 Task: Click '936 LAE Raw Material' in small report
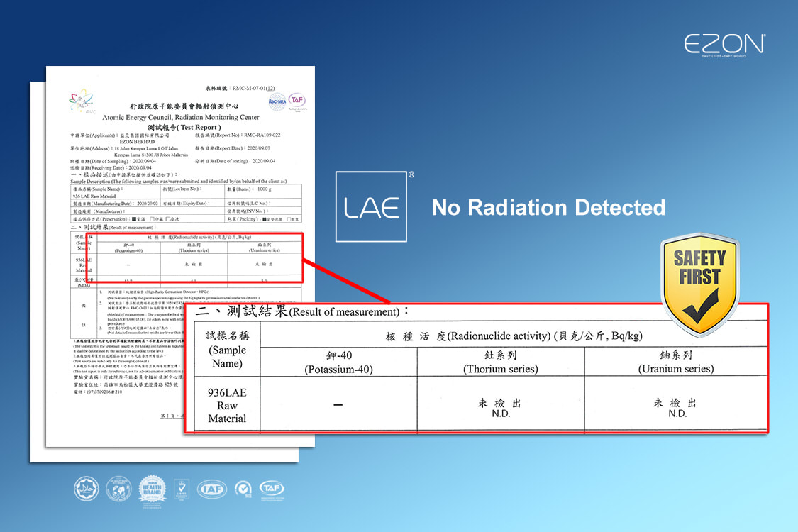(94, 196)
